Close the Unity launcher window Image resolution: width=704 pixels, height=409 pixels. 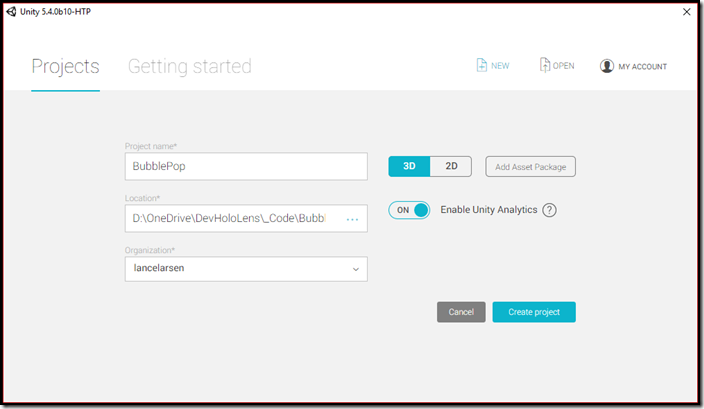(686, 12)
